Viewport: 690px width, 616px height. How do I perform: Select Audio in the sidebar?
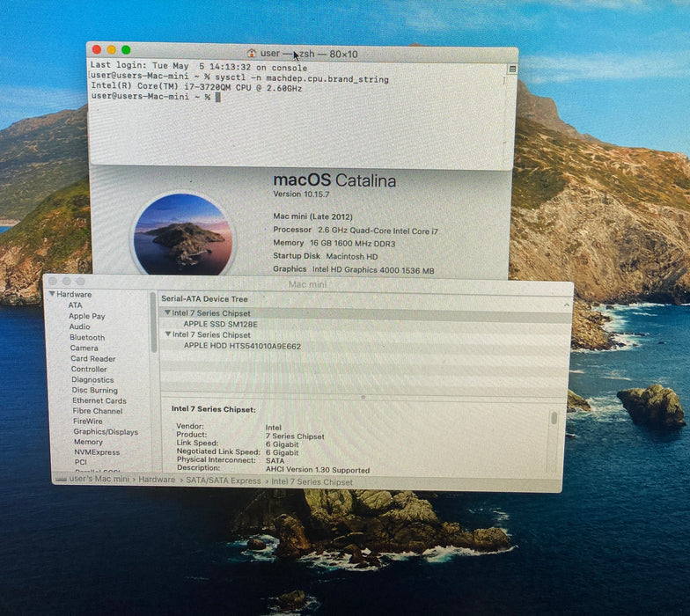point(79,326)
